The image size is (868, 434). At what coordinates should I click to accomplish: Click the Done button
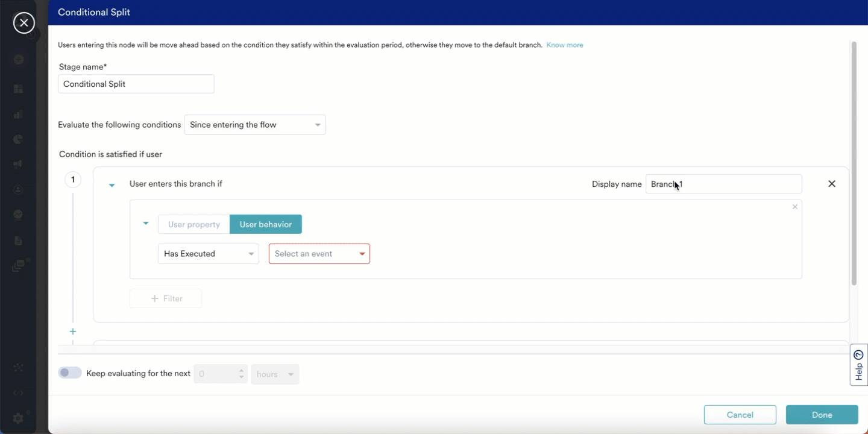(822, 415)
